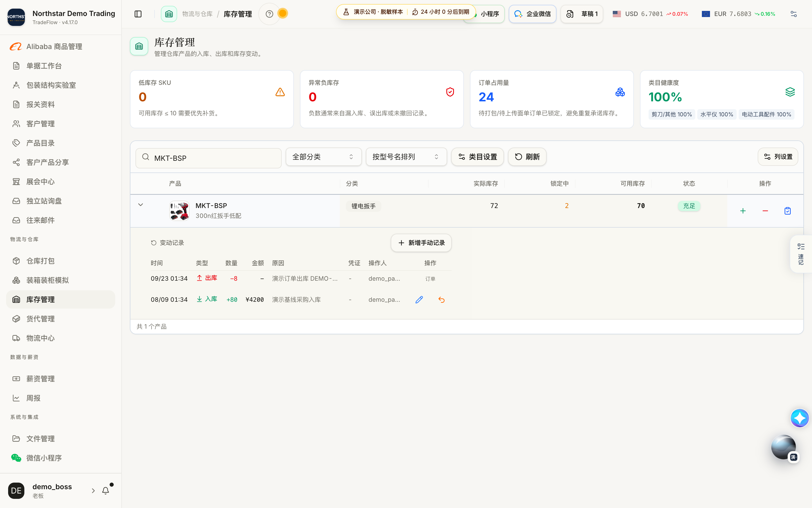Open the clipboard stocktake icon for MKT-BSP
812x508 pixels.
787,211
